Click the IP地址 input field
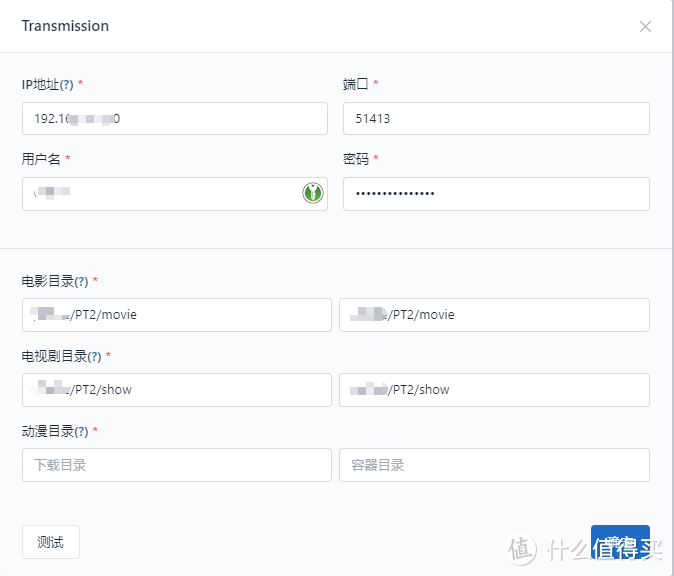This screenshot has width=674, height=576. click(x=175, y=119)
